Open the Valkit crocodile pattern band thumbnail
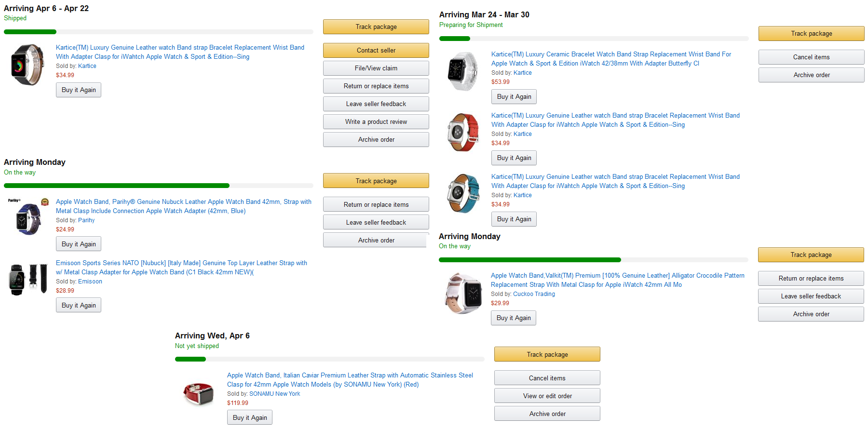 pyautogui.click(x=463, y=293)
